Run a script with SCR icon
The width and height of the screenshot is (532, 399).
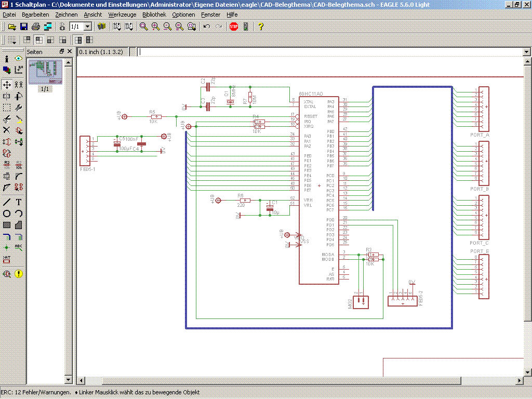[117, 26]
